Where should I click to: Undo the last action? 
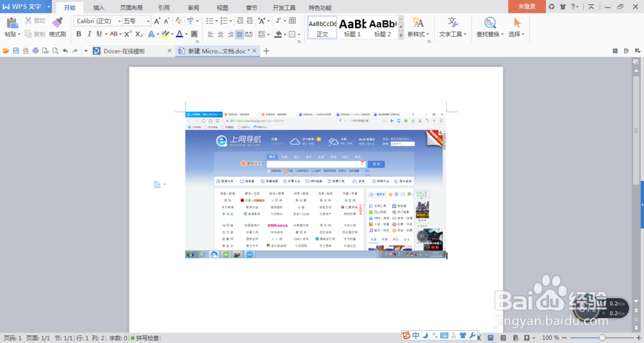[65, 51]
